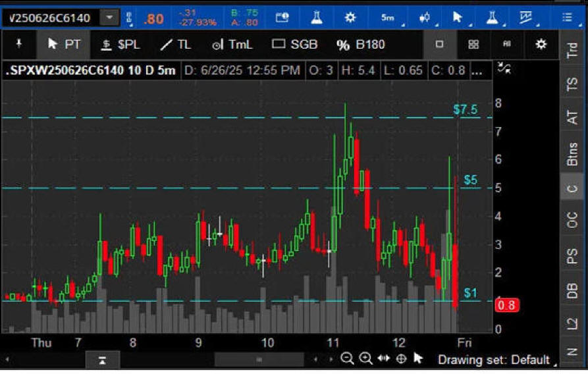Click the symbol input field V250626C6140

tap(51, 18)
